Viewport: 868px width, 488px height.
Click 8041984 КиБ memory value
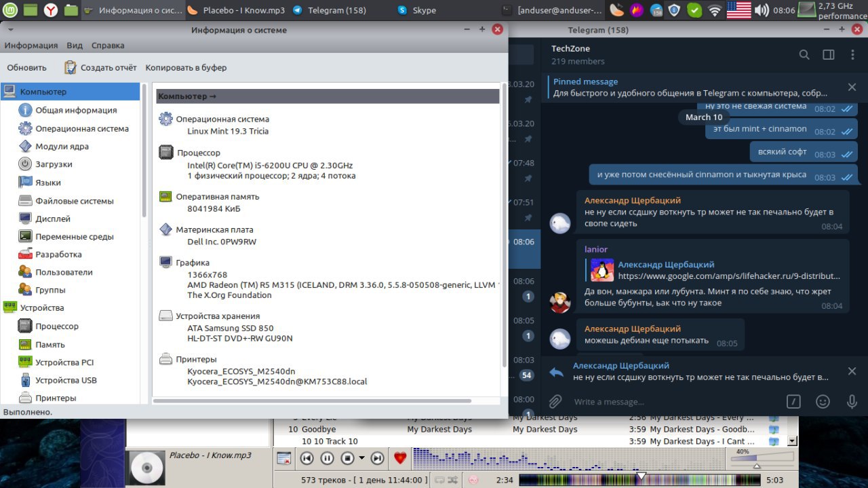coord(214,208)
